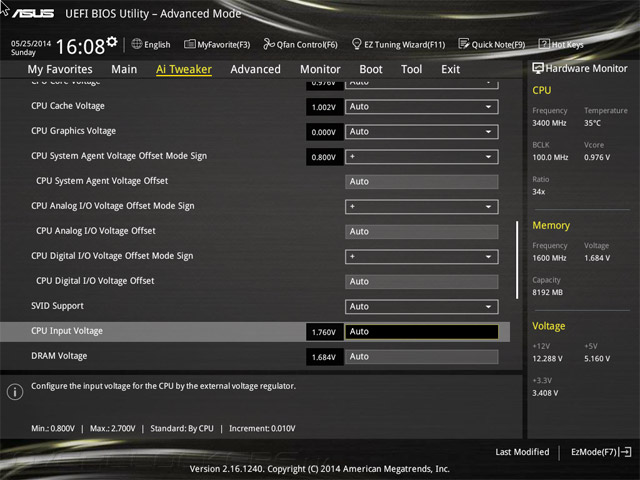Select the DRAM Voltage row label
The height and width of the screenshot is (480, 640).
(x=59, y=356)
